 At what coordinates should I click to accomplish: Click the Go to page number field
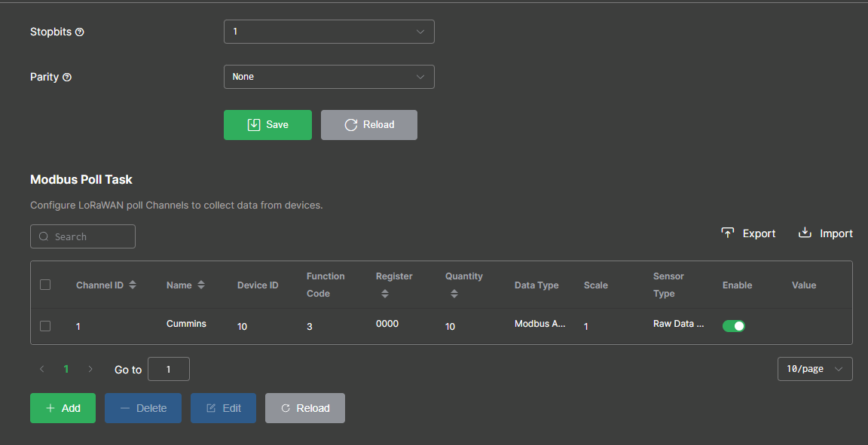(169, 369)
